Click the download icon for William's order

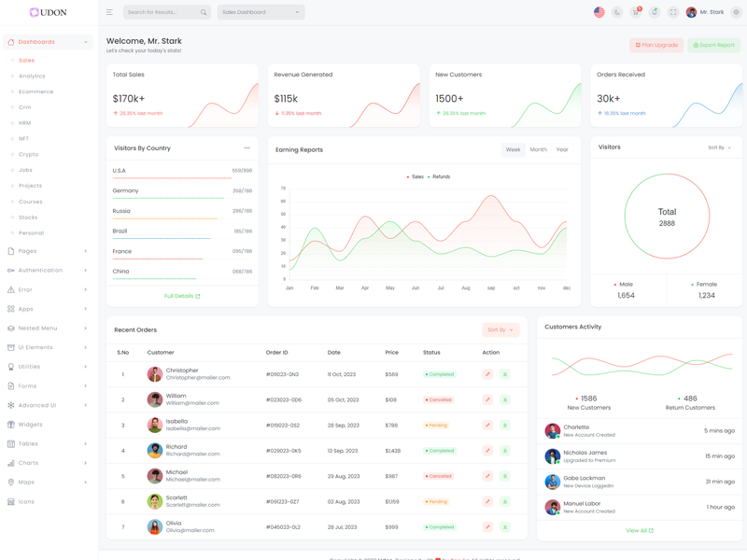point(505,399)
